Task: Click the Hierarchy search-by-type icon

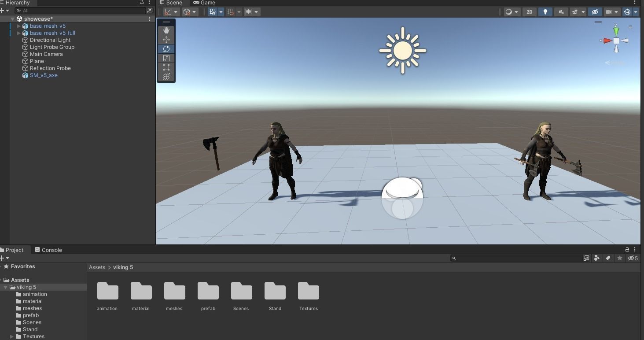Action: coord(150,11)
